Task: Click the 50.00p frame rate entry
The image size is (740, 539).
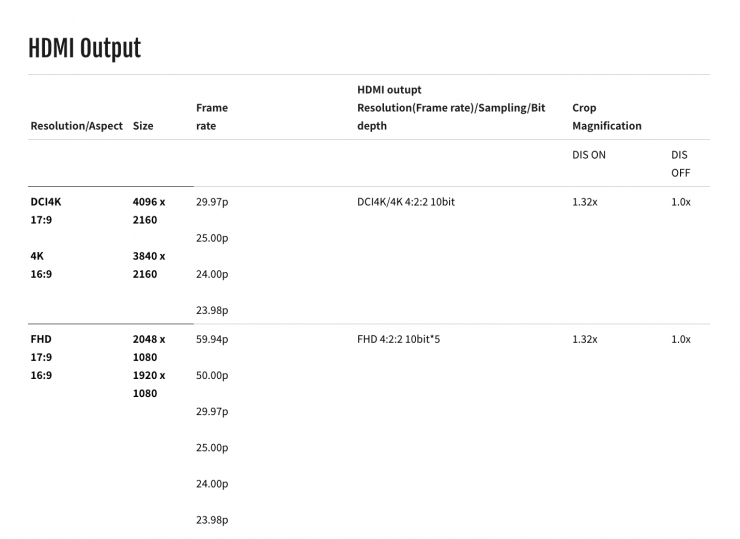Action: [x=212, y=375]
